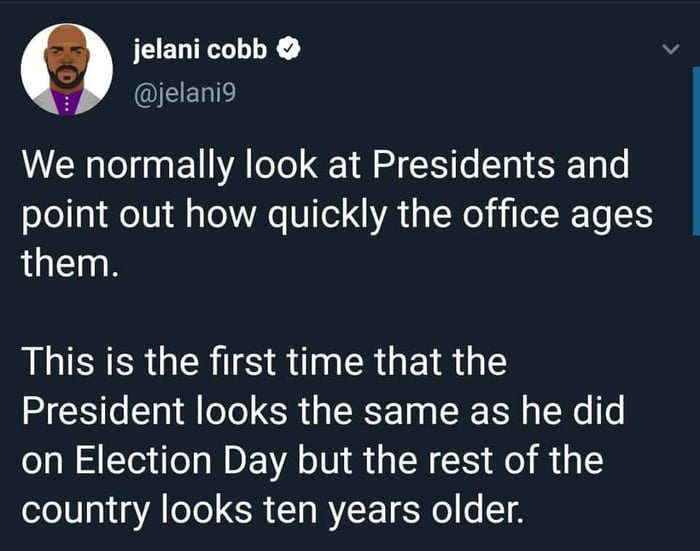Click the word "country" in the last line

(85, 511)
